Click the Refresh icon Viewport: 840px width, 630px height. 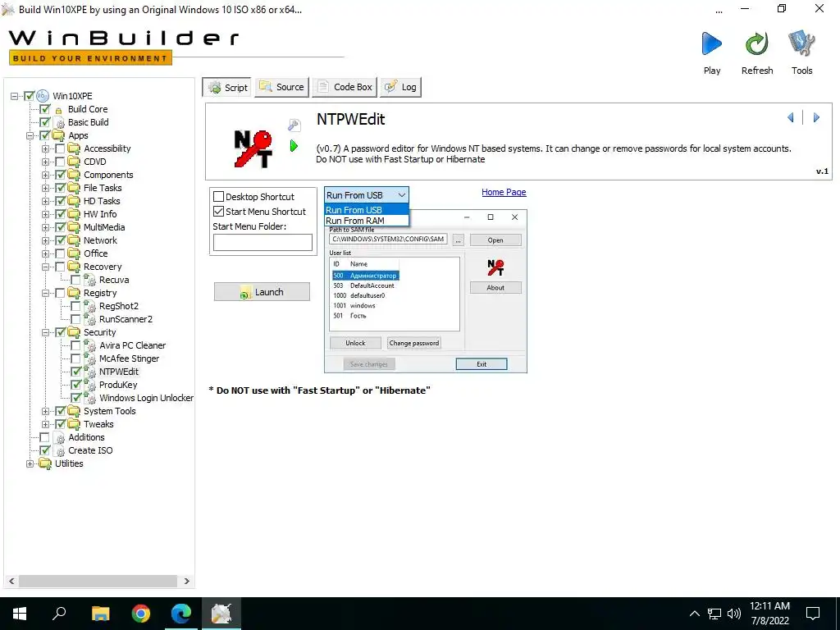[756, 44]
